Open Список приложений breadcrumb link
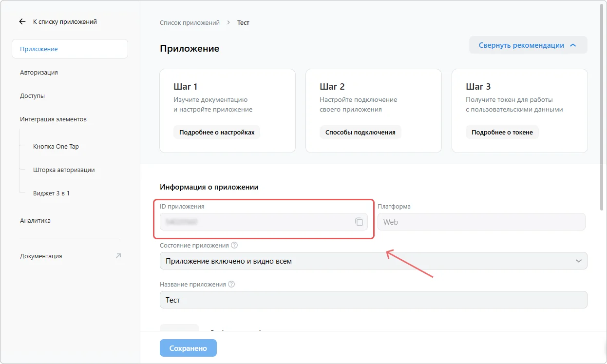607x364 pixels. (190, 22)
